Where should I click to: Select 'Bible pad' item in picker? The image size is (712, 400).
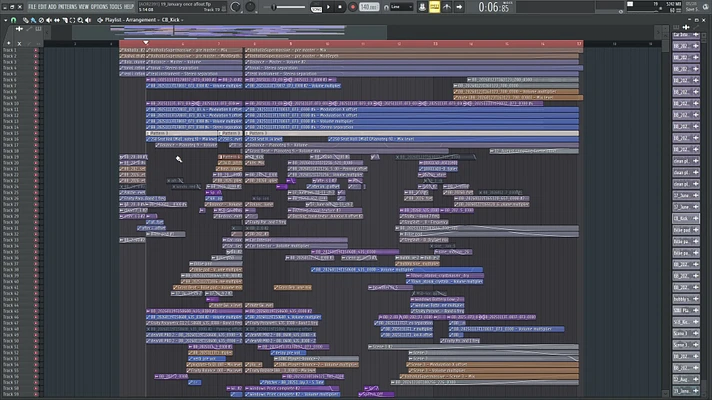click(x=686, y=230)
